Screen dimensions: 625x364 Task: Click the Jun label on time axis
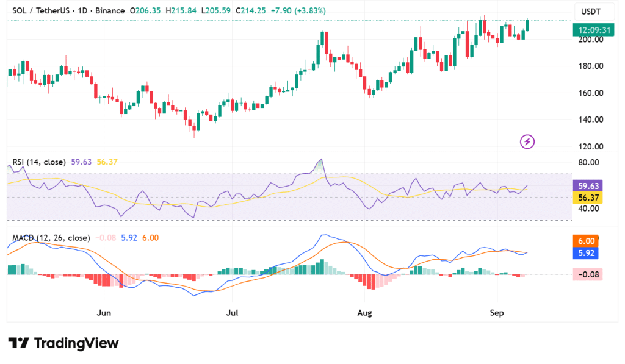tap(104, 313)
